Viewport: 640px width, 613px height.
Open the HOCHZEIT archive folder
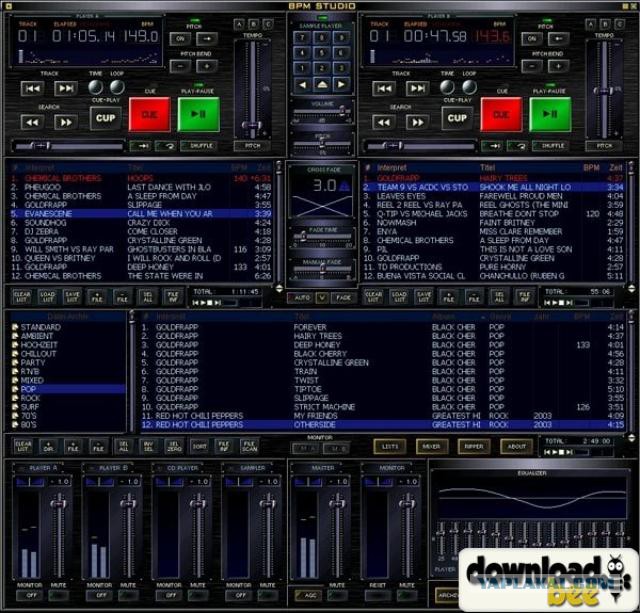39,345
